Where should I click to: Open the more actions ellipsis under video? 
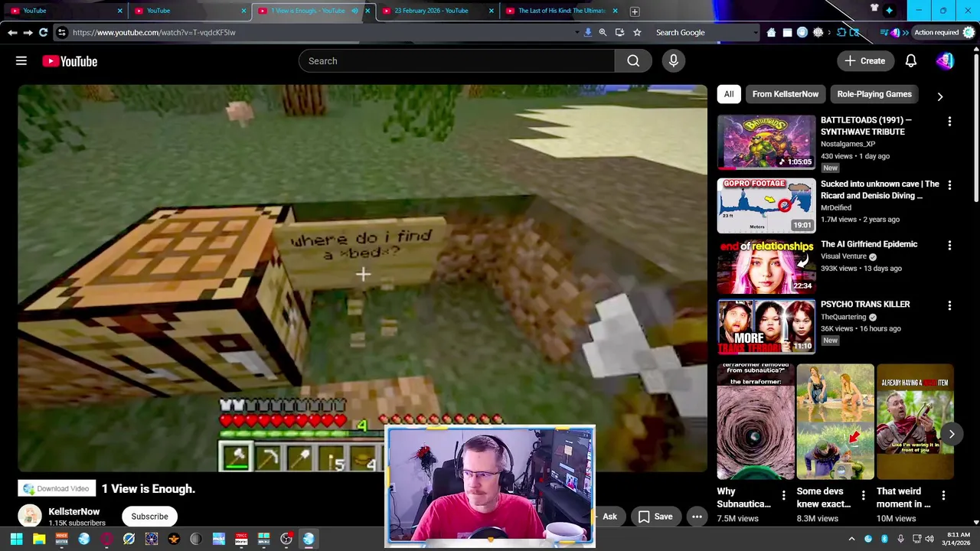click(x=697, y=517)
